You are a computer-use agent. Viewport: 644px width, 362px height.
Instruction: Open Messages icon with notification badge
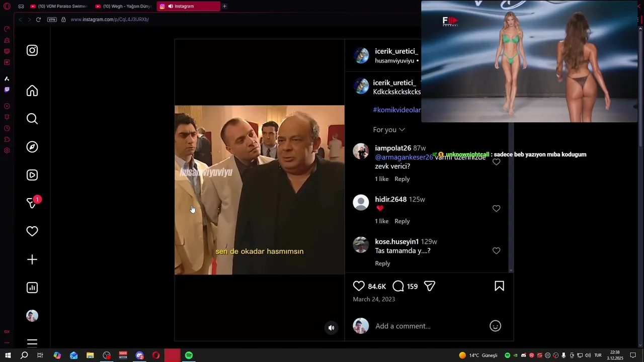click(32, 203)
